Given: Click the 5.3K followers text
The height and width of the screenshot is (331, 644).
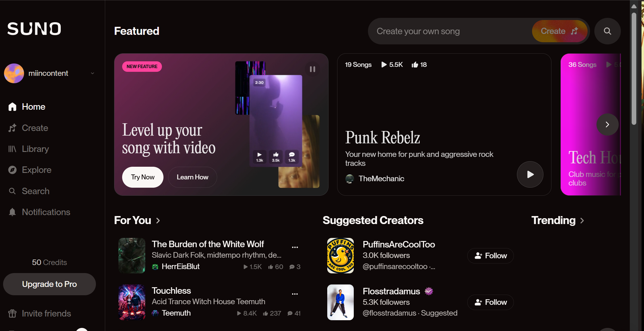Looking at the screenshot, I should tap(386, 302).
